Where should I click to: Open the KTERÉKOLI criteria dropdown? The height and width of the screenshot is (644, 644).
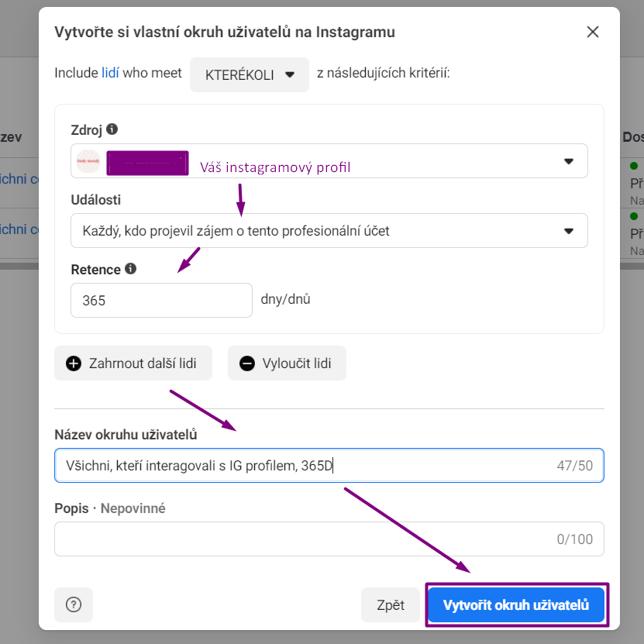(249, 74)
